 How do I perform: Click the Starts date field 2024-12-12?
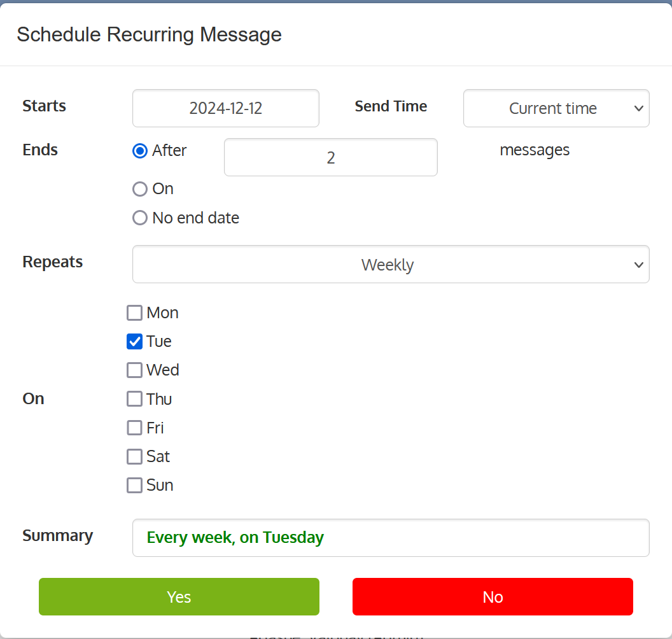[226, 108]
